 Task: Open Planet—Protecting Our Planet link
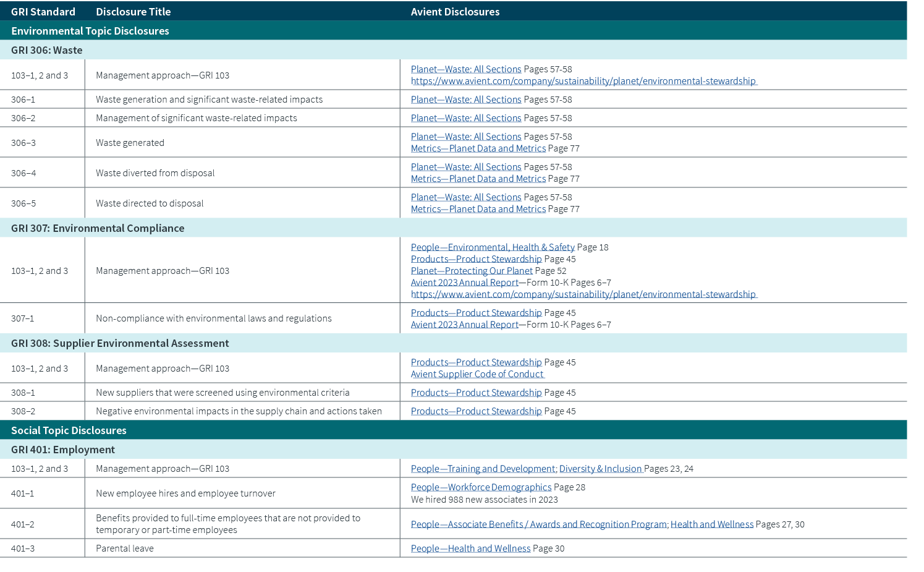point(471,270)
